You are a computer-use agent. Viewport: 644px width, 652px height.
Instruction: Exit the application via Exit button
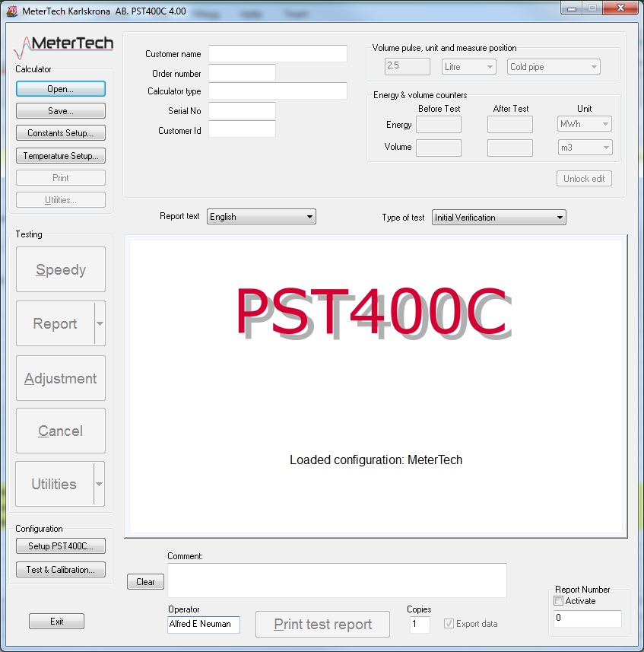tap(56, 622)
